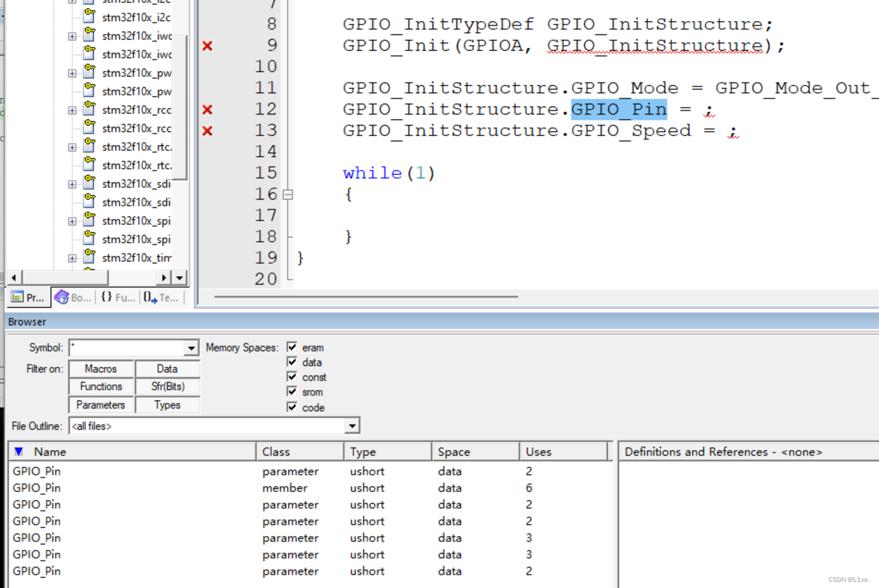Click the Macros filter button
This screenshot has height=588, width=879.
point(100,369)
